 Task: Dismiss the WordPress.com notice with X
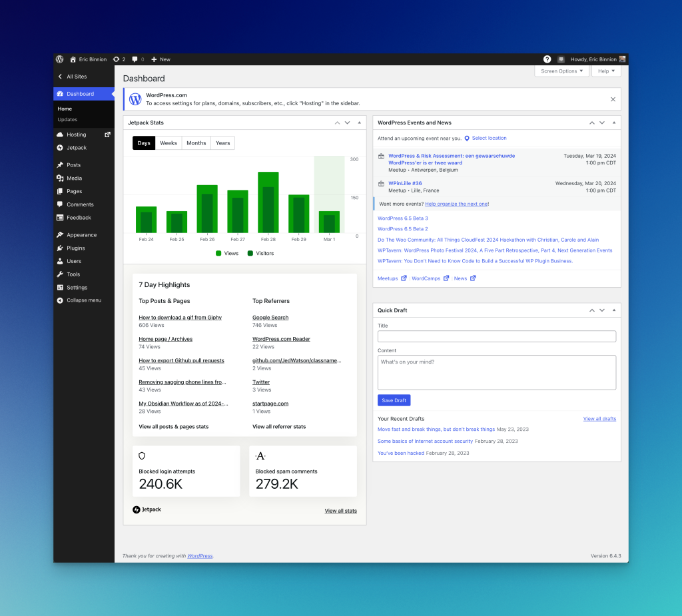(613, 99)
